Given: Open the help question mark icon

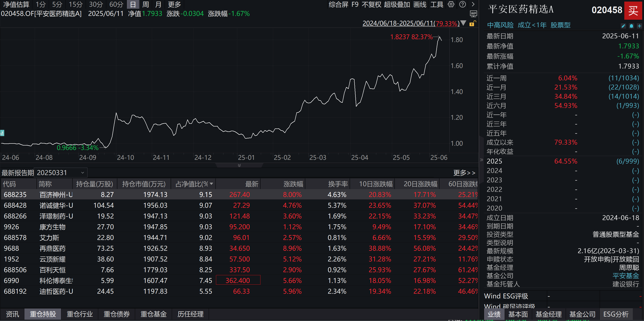Looking at the screenshot, I should (463, 4).
